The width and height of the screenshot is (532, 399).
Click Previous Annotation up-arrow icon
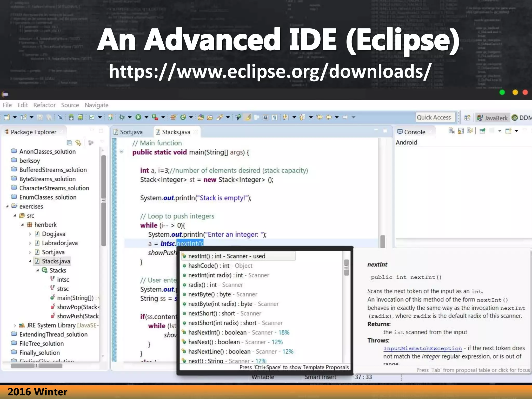(x=302, y=117)
